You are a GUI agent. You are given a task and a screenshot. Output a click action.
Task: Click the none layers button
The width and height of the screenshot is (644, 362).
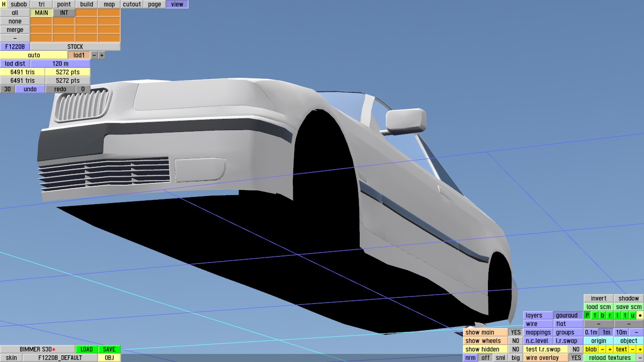coord(15,21)
